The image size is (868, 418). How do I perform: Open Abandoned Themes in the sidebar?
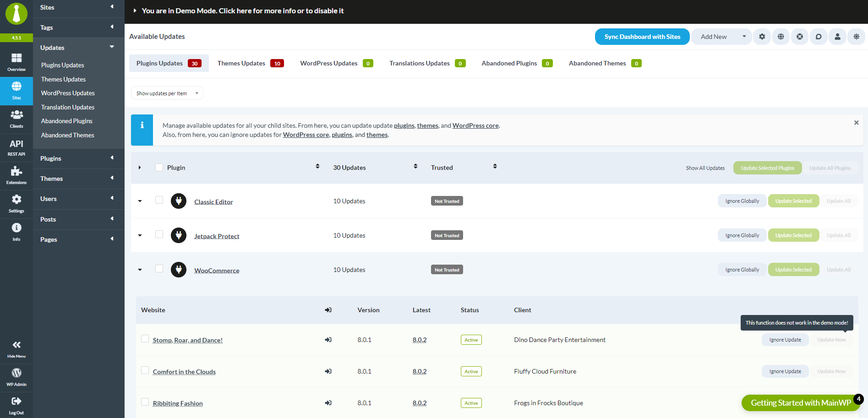pyautogui.click(x=68, y=135)
